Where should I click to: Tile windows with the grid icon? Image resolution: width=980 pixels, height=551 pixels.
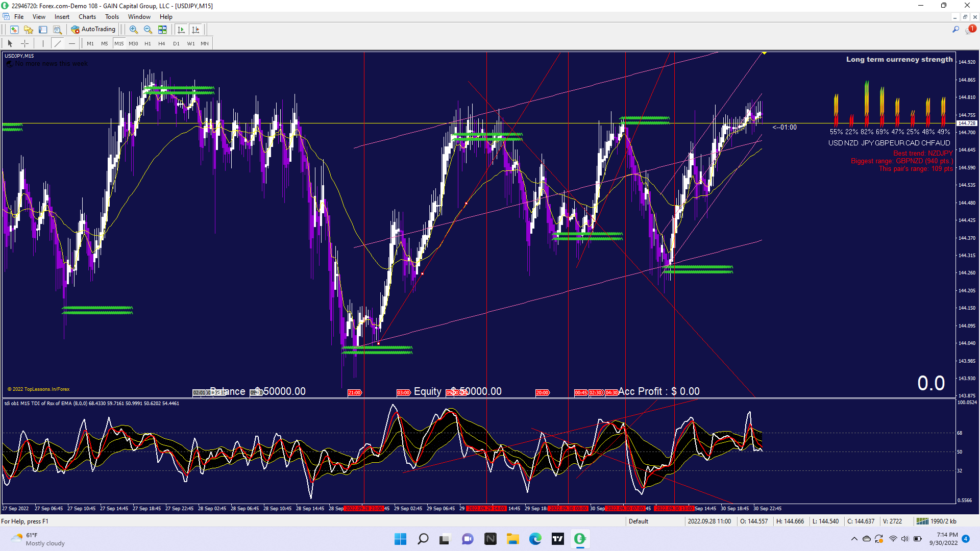click(162, 30)
